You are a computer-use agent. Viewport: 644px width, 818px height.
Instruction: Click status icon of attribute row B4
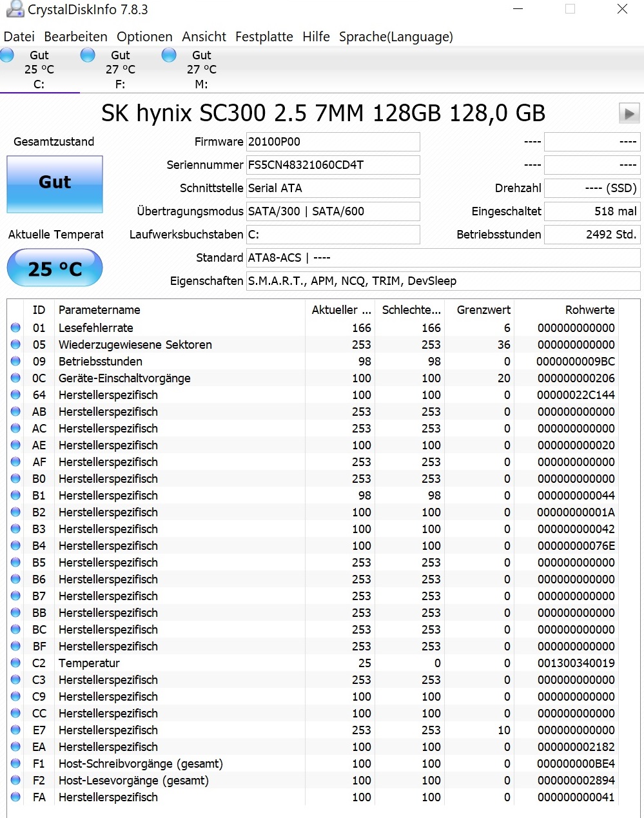tap(15, 546)
